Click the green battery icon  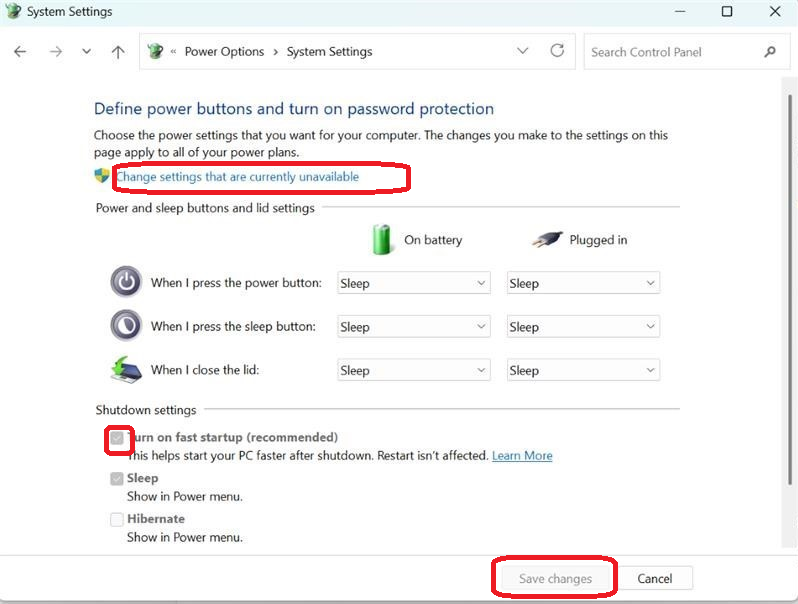[x=381, y=239]
